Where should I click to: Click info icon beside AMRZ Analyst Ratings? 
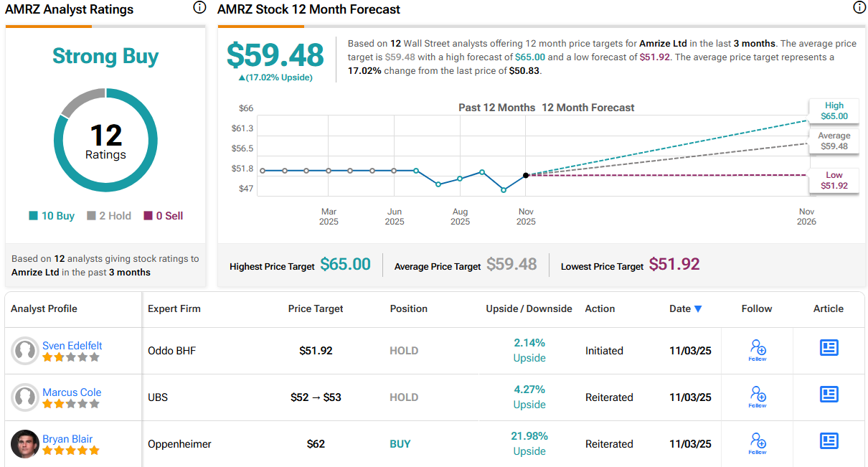click(199, 8)
